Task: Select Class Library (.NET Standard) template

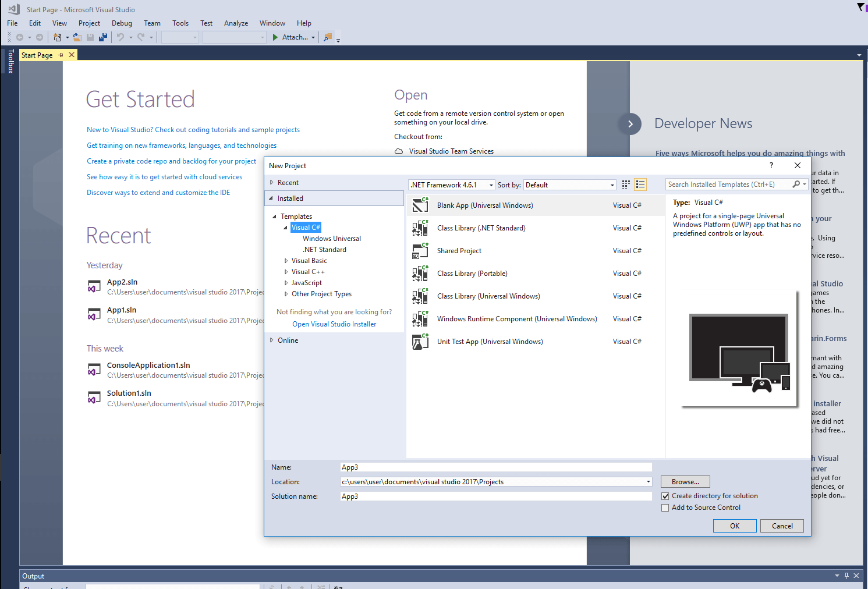Action: tap(536, 228)
